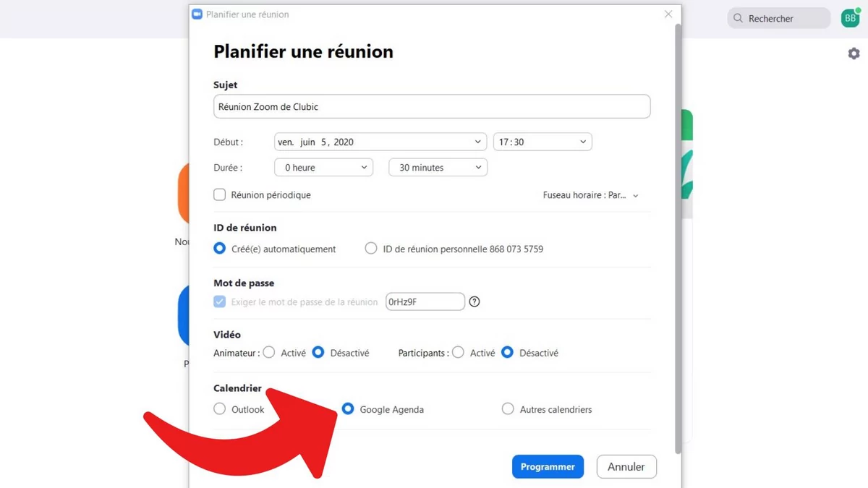Click the Zoom logo in the dialog title bar

[x=197, y=14]
